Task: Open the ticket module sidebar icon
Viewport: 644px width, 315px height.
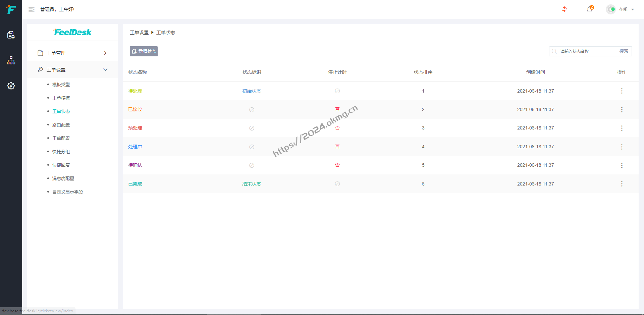Action: point(11,35)
